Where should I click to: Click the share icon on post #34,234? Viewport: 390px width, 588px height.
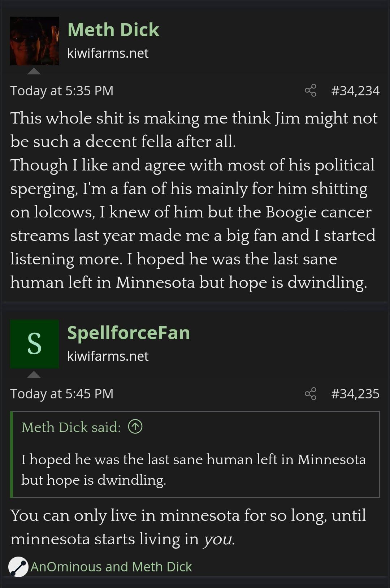click(311, 90)
